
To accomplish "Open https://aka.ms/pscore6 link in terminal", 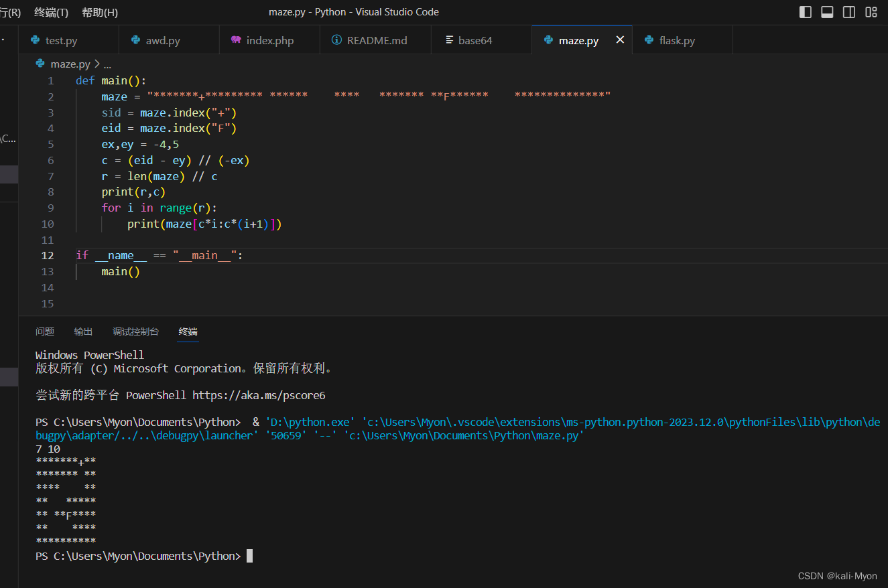I will click(x=259, y=395).
